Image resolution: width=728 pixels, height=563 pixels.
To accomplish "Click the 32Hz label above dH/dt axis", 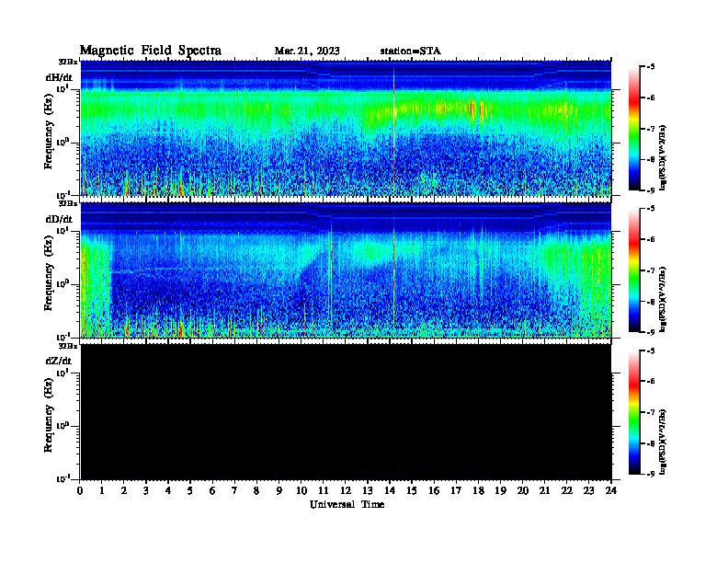I will [x=68, y=62].
